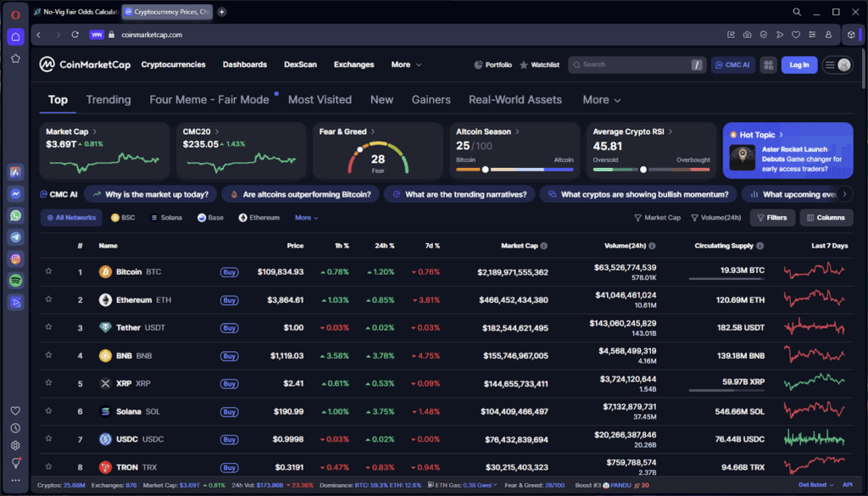Image resolution: width=868 pixels, height=496 pixels.
Task: Switch to the Trending tab
Action: 108,100
